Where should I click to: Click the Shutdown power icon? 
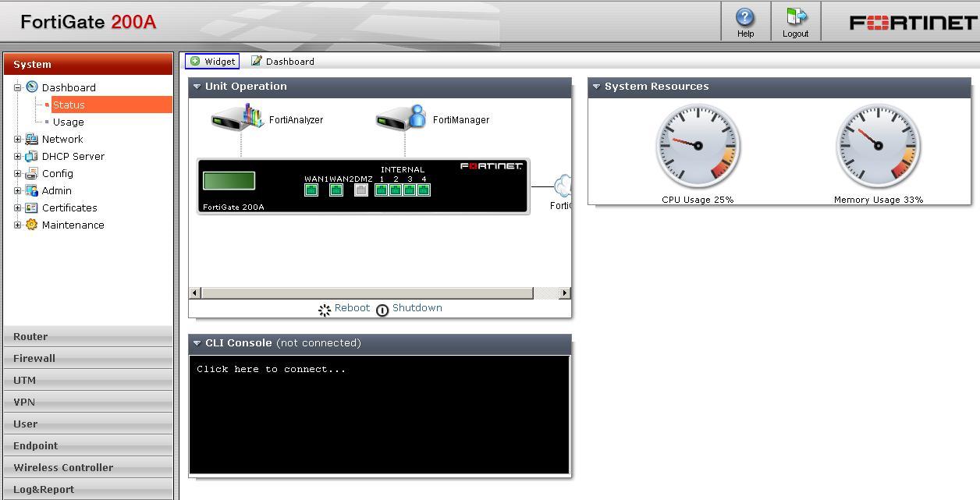click(x=382, y=310)
